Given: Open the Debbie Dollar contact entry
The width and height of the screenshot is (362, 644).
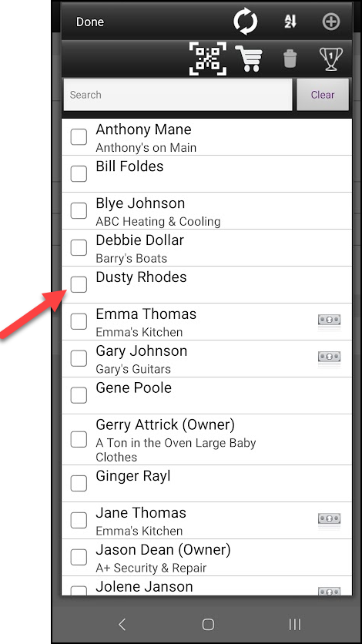Looking at the screenshot, I should (207, 247).
